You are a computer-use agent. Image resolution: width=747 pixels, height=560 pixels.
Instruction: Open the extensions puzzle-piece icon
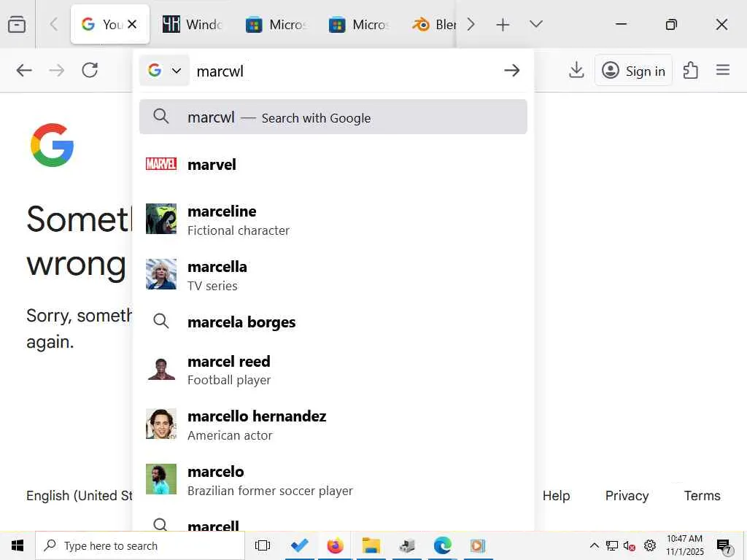(690, 70)
